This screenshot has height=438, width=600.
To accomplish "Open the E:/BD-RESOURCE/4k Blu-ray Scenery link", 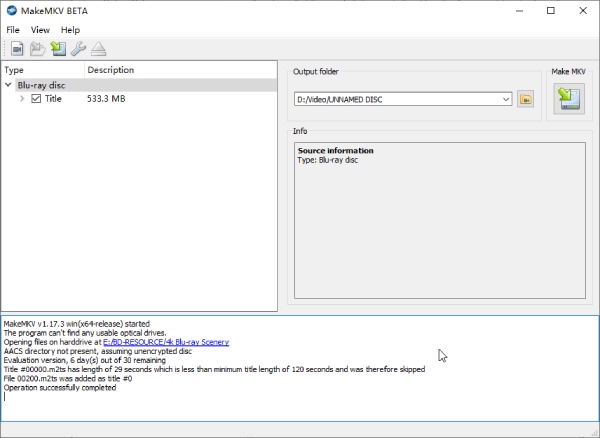I will pyautogui.click(x=166, y=342).
